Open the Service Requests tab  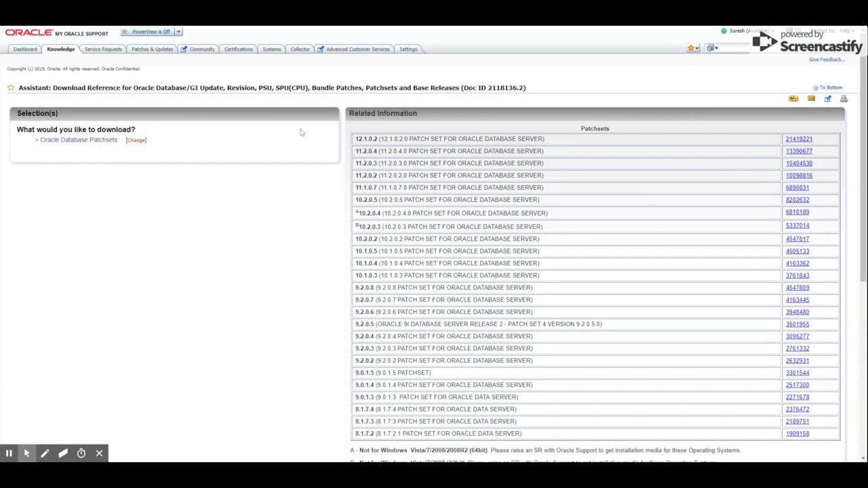point(103,49)
